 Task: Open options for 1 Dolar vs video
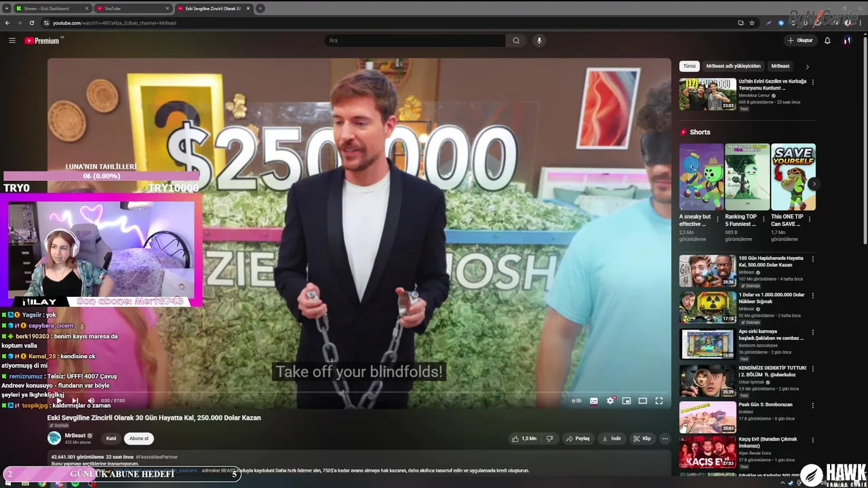[813, 296]
